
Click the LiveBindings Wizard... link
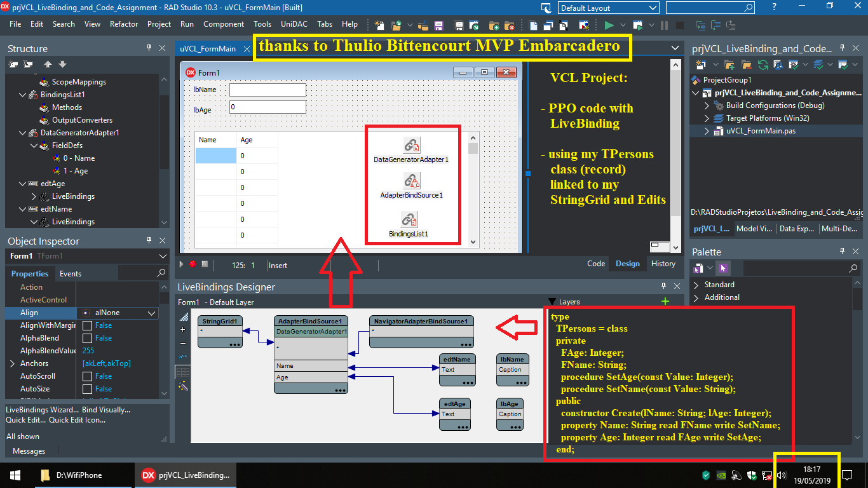pyautogui.click(x=43, y=410)
